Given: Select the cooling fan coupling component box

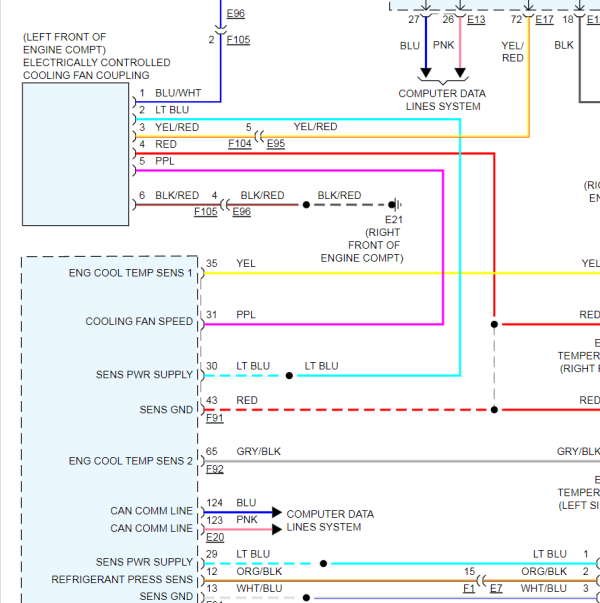Looking at the screenshot, I should pos(75,154).
